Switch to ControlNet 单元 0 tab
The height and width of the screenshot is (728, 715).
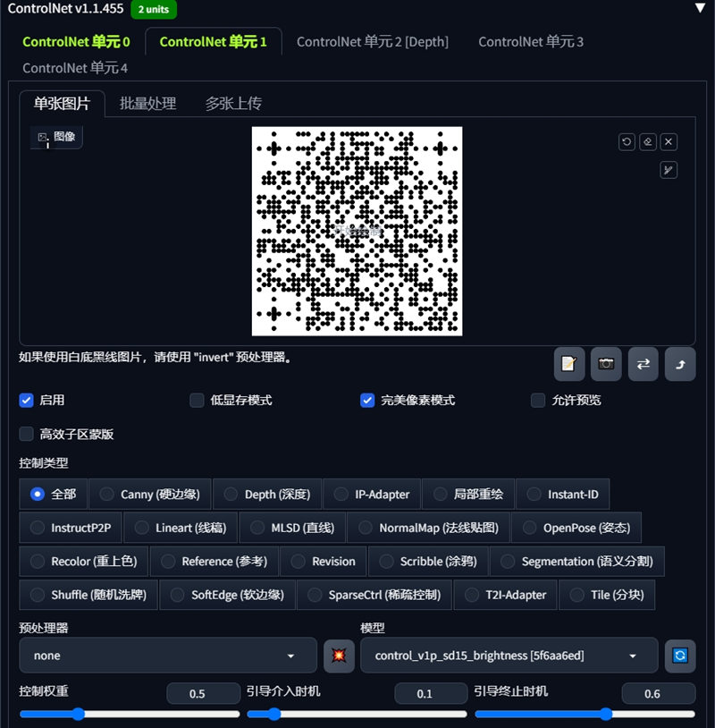(x=76, y=42)
